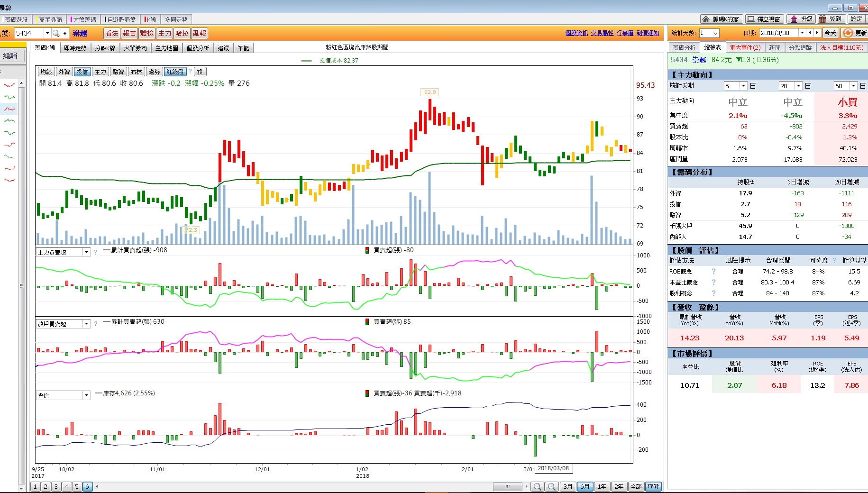Viewport: 868px width, 493px height.
Task: Switch to 主力地圖 tab
Action: pos(166,48)
